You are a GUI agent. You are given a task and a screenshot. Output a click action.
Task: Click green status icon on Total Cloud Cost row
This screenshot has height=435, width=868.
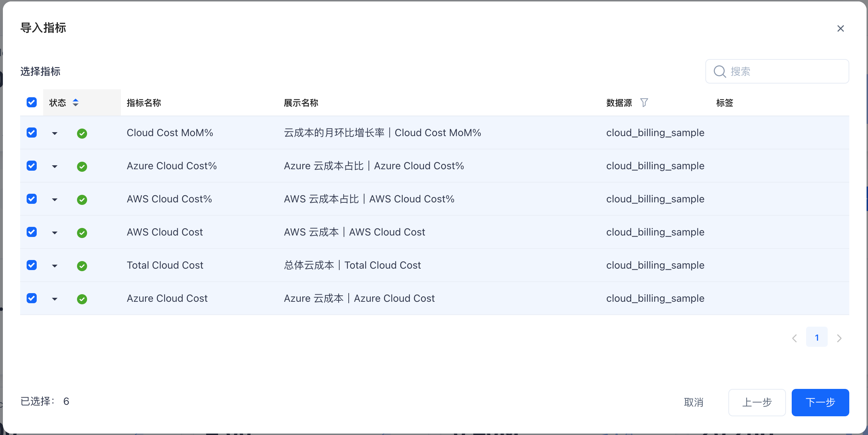pos(82,266)
